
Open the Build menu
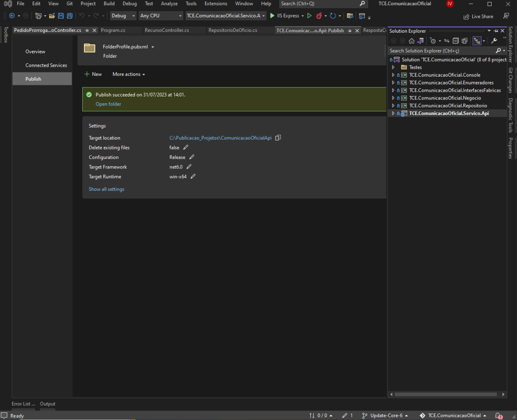[x=109, y=3]
